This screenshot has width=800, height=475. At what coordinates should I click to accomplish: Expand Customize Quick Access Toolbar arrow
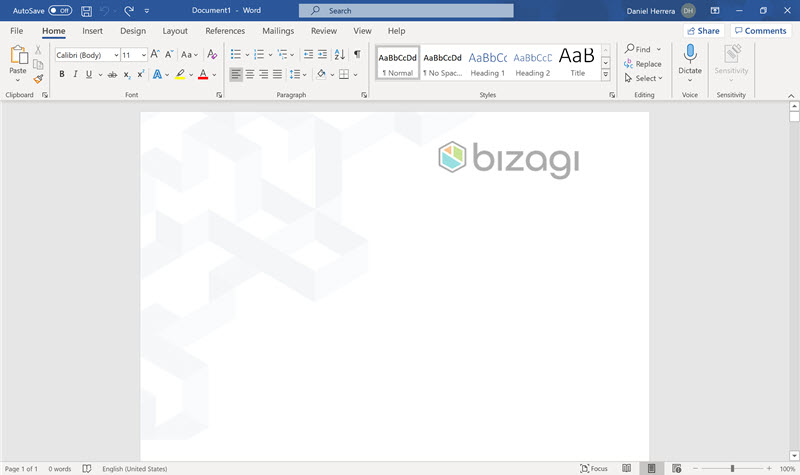(147, 11)
